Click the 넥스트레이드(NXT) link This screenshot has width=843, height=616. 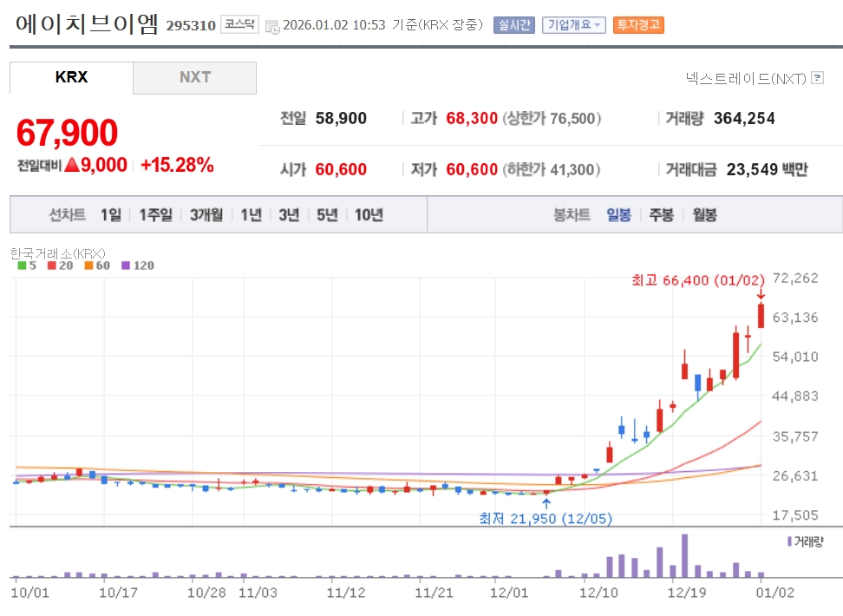pos(745,79)
